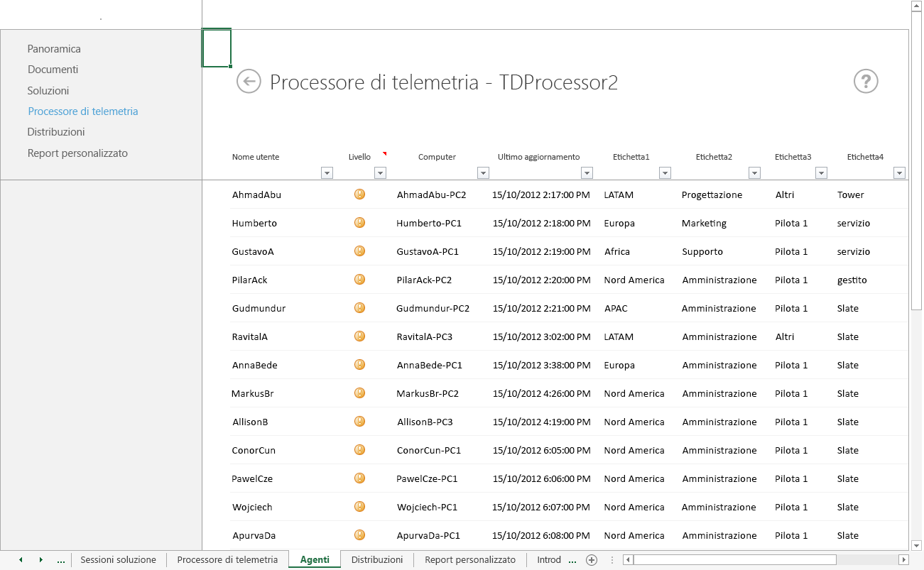Click warning level icon in AllisonB row

(x=359, y=421)
